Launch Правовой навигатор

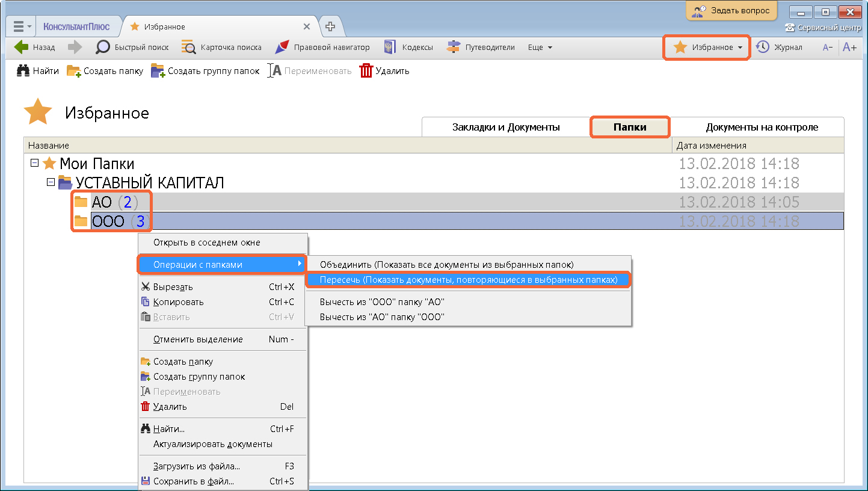point(322,47)
